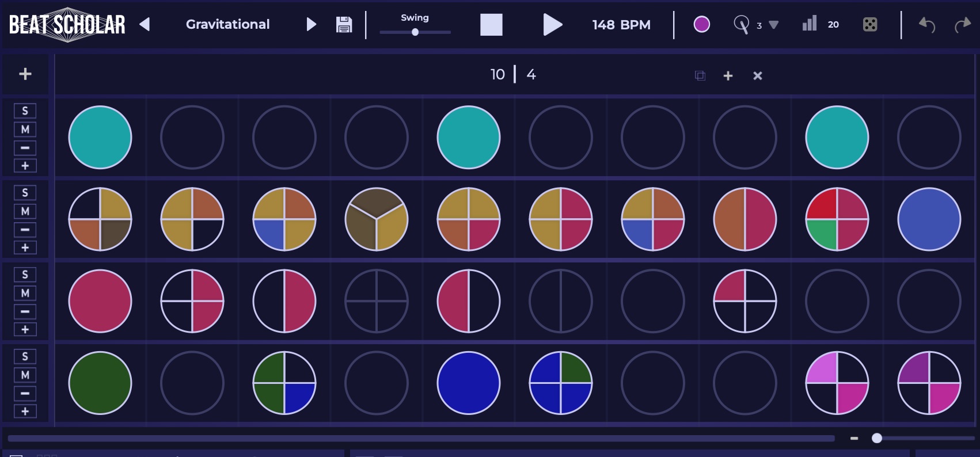Mute the second track
This screenshot has width=980, height=457.
pos(25,211)
